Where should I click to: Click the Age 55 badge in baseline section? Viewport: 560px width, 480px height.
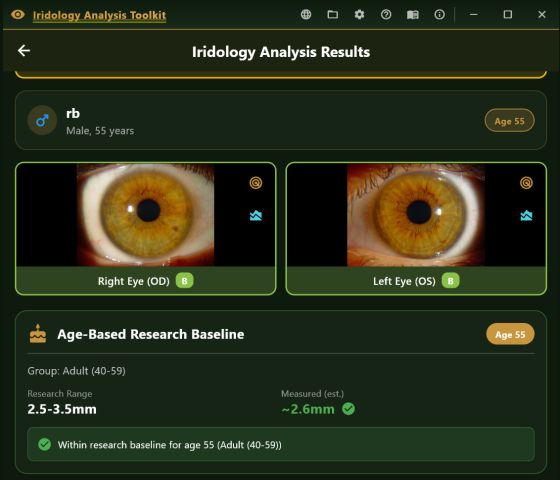coord(510,334)
